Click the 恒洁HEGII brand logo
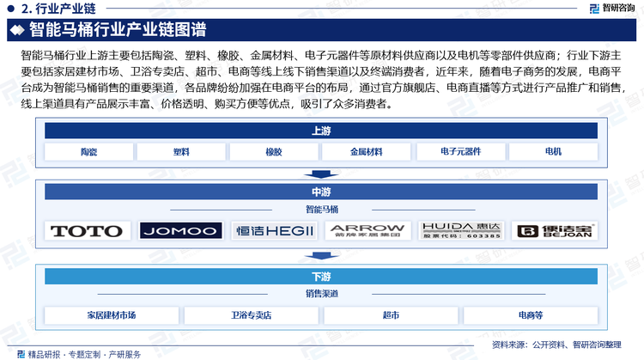Image resolution: width=644 pixels, height=360 pixels. tap(275, 231)
